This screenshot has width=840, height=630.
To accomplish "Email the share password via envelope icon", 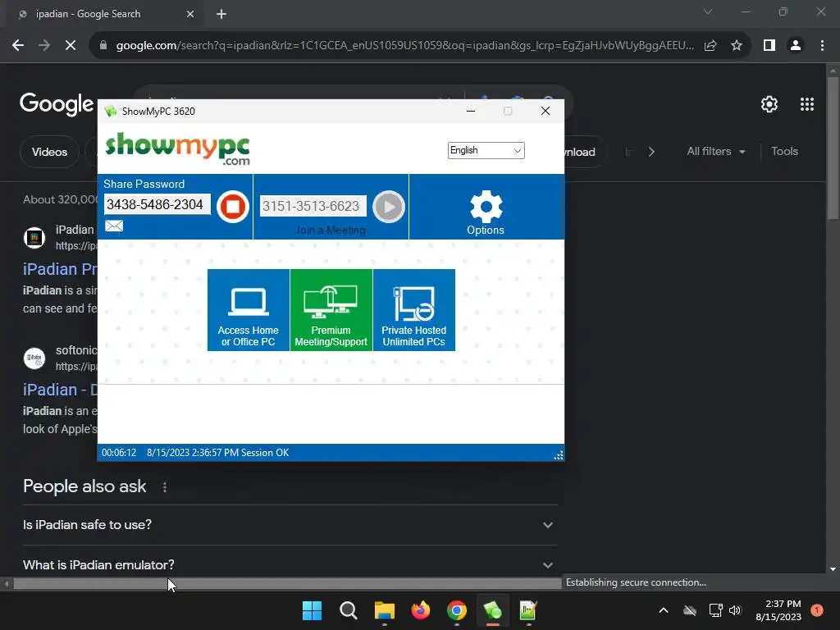I will (113, 226).
